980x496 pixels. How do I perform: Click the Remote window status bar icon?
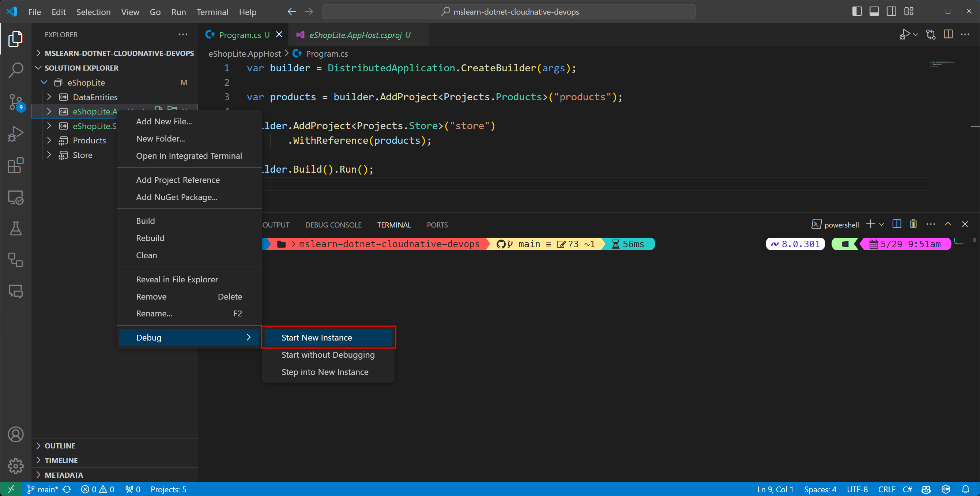pyautogui.click(x=11, y=489)
